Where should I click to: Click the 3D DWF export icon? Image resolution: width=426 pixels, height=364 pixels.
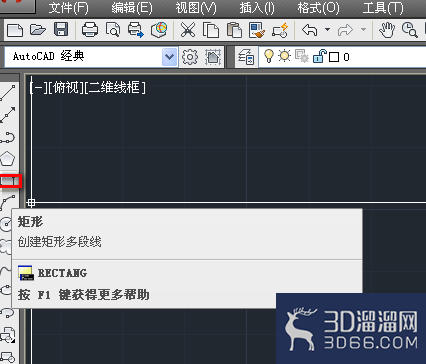pyautogui.click(x=159, y=30)
